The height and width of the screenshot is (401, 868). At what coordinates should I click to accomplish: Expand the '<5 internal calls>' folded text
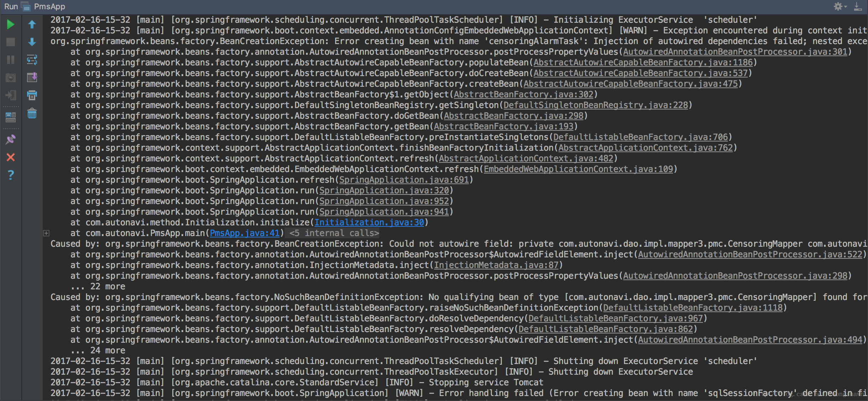[334, 233]
